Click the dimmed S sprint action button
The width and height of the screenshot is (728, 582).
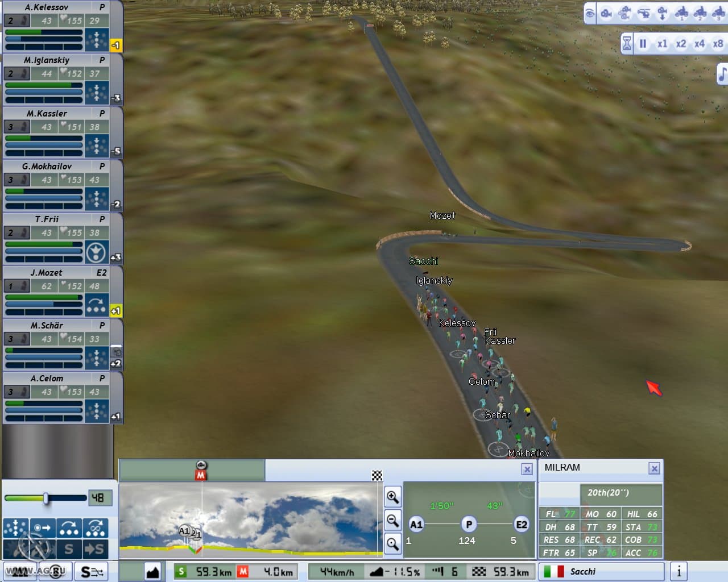tap(69, 548)
